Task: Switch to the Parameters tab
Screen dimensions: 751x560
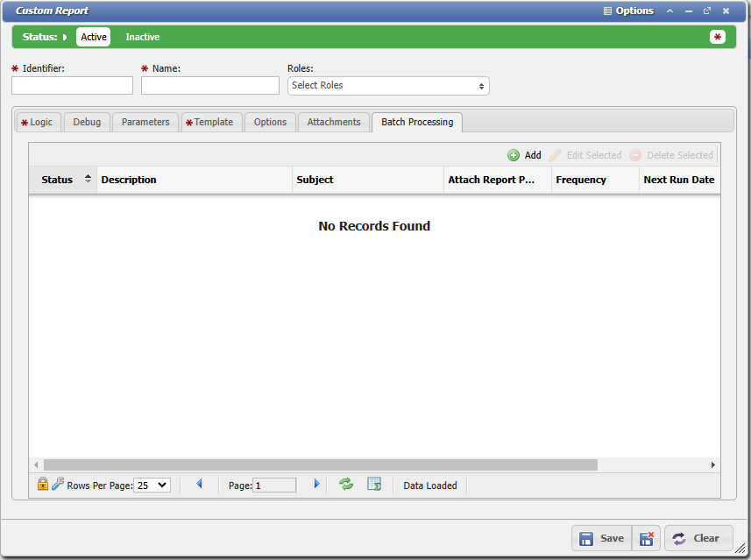Action: [145, 122]
